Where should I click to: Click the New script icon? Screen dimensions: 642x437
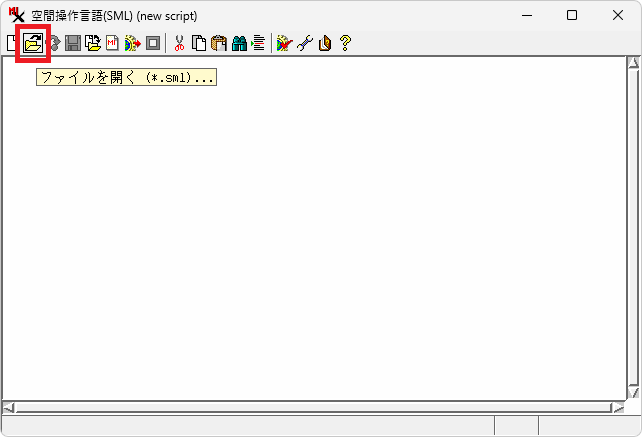pos(11,43)
